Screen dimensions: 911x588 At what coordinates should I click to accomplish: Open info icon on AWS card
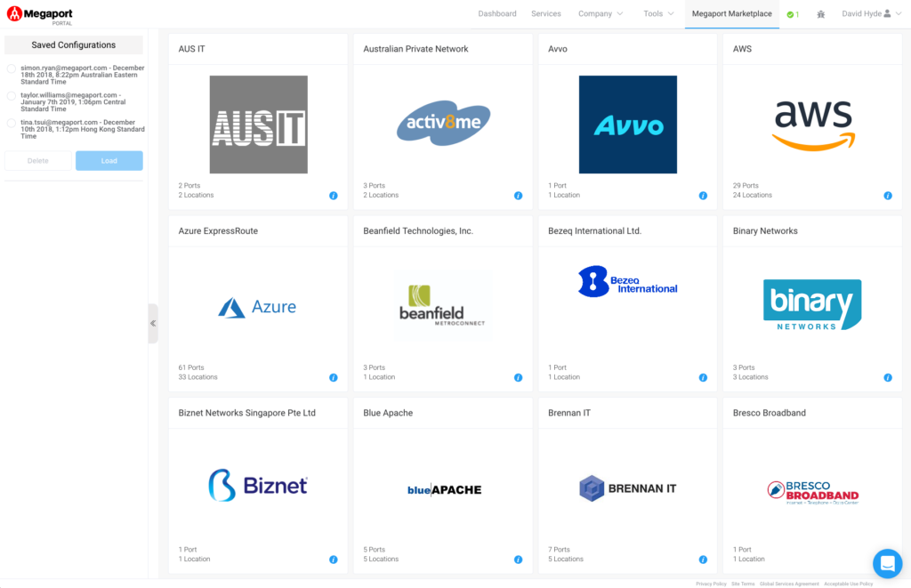pos(888,196)
